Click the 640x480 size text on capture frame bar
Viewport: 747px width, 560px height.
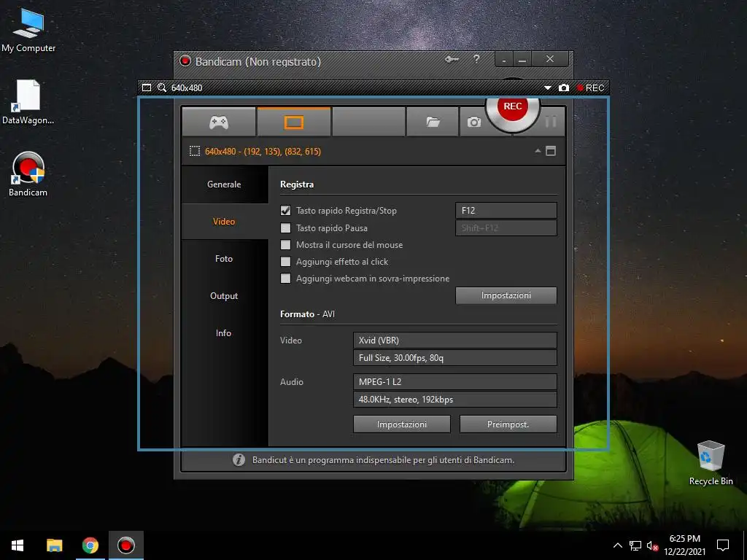pos(187,88)
